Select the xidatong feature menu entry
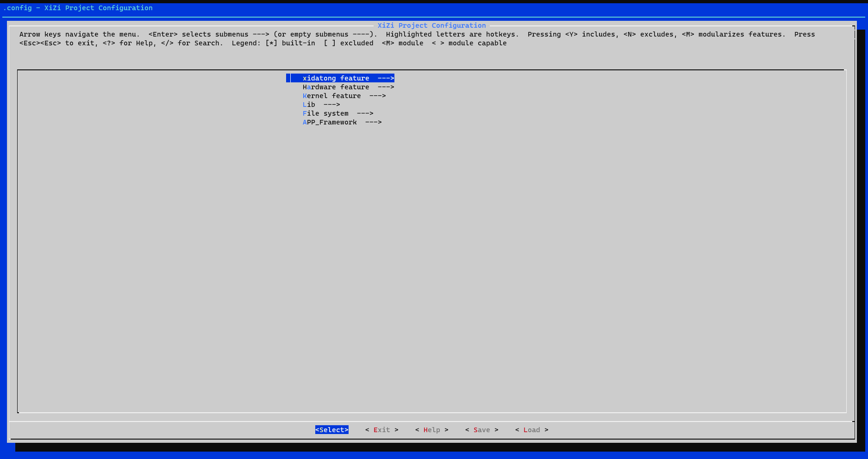 click(336, 78)
